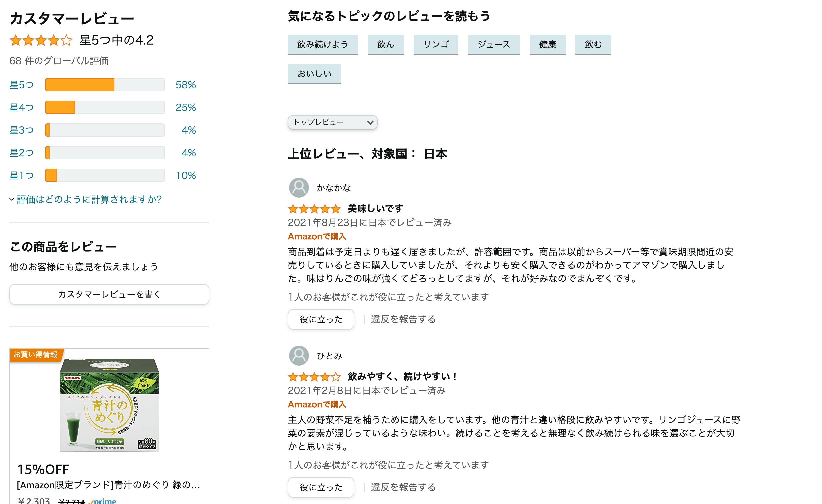Image resolution: width=822 pixels, height=504 pixels.
Task: Select the リンゴ topic tag
Action: click(436, 44)
